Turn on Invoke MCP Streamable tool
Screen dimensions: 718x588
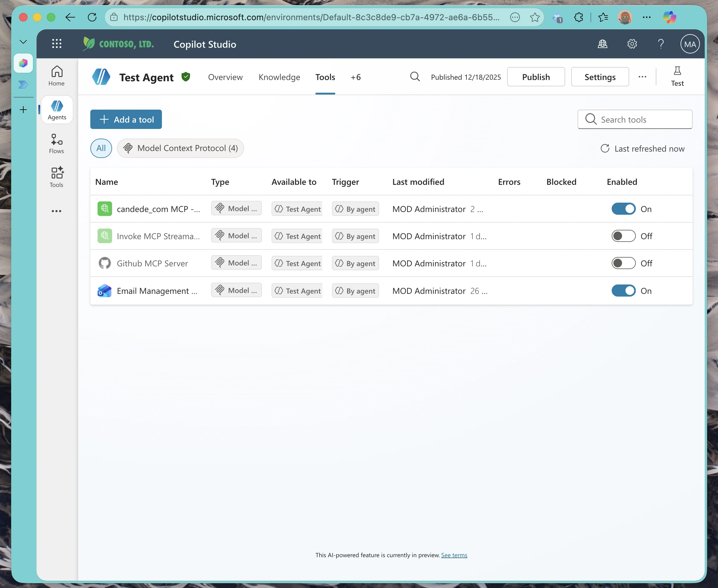[x=623, y=236]
